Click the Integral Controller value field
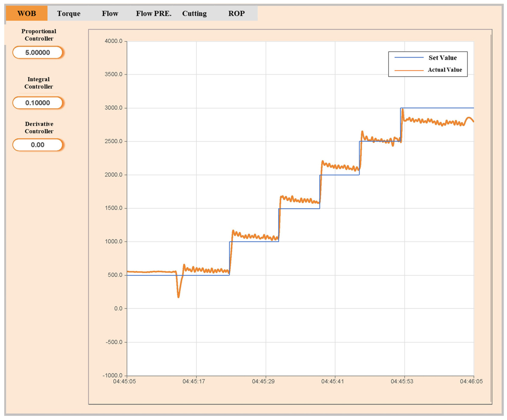Image resolution: width=507 pixels, height=420 pixels. pos(38,103)
